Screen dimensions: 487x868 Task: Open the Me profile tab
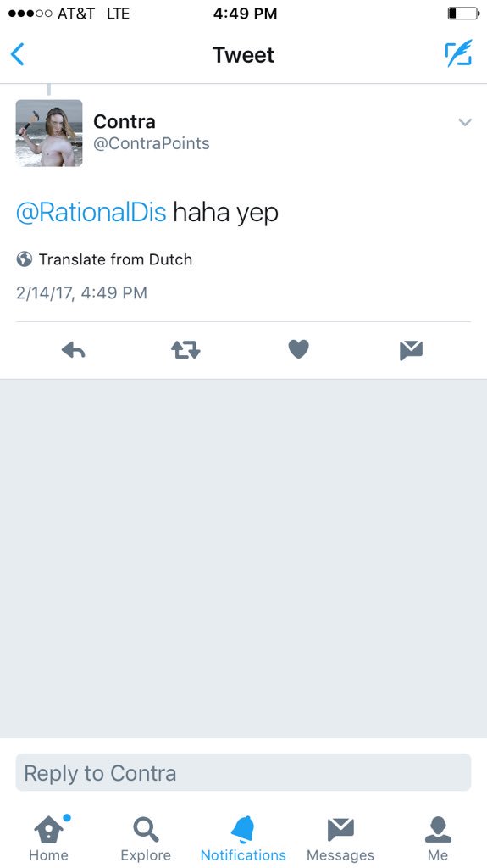[438, 838]
